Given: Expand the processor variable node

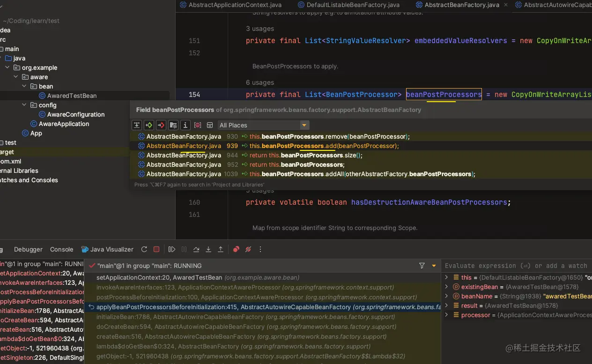Looking at the screenshot, I should click(x=447, y=315).
